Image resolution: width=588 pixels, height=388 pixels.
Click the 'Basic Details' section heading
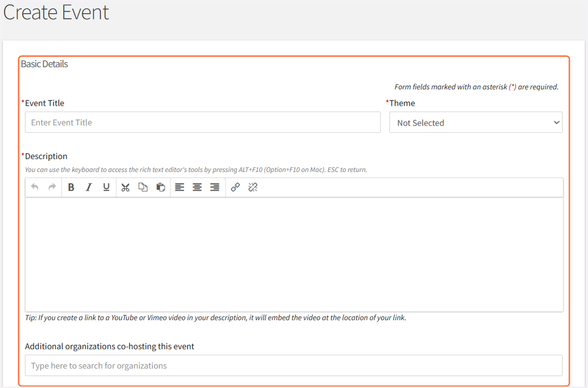point(45,64)
